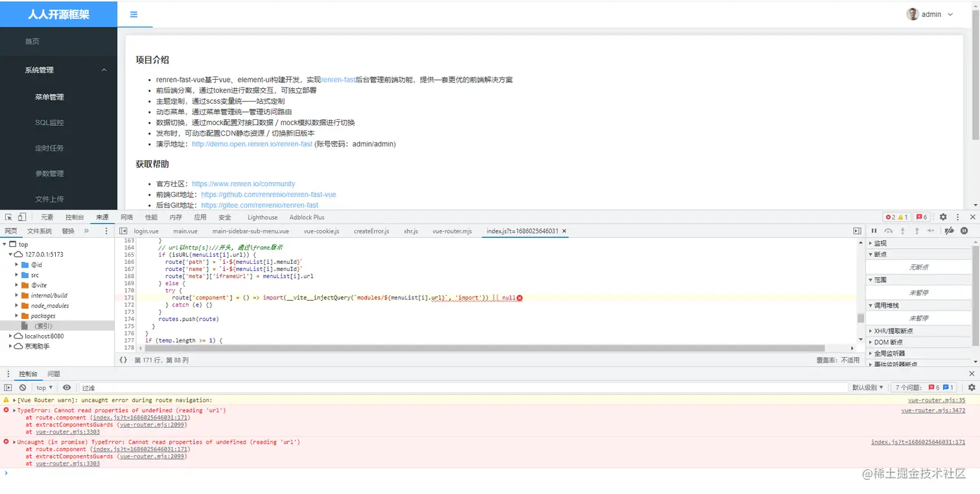
Task: Pause script execution button
Action: 874,231
